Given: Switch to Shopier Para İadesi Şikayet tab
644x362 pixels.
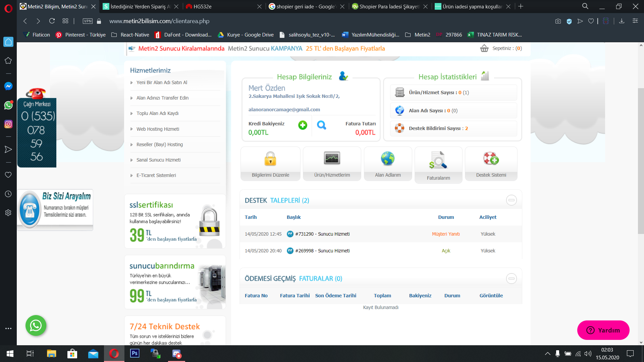Looking at the screenshot, I should point(390,6).
